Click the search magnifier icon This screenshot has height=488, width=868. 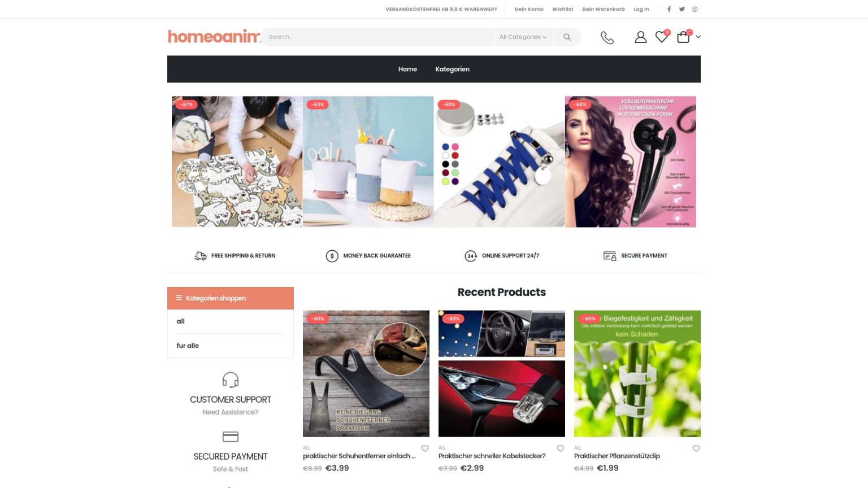point(567,37)
